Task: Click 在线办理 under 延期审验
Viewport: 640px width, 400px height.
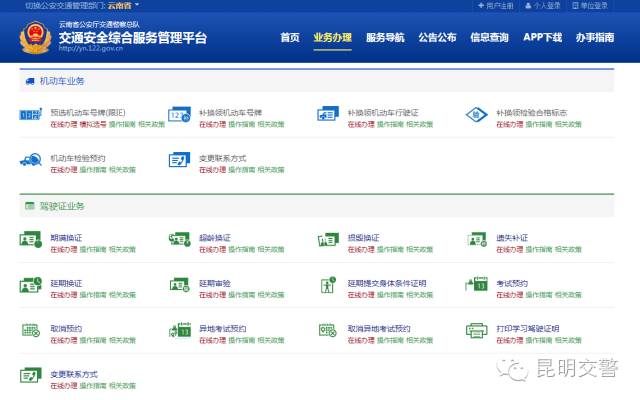Action: pyautogui.click(x=212, y=294)
